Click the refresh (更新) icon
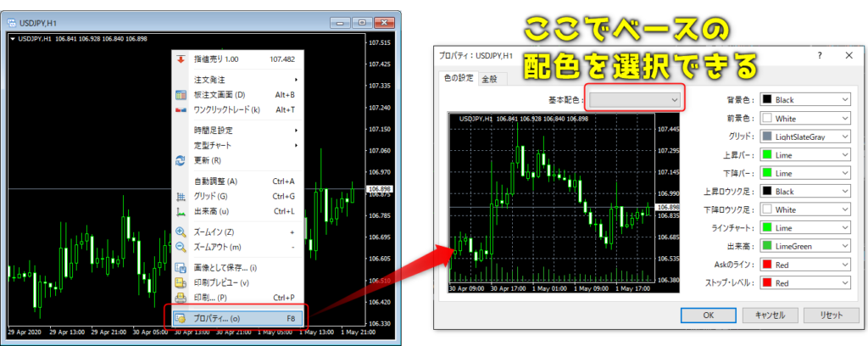The height and width of the screenshot is (346, 868). pyautogui.click(x=181, y=160)
